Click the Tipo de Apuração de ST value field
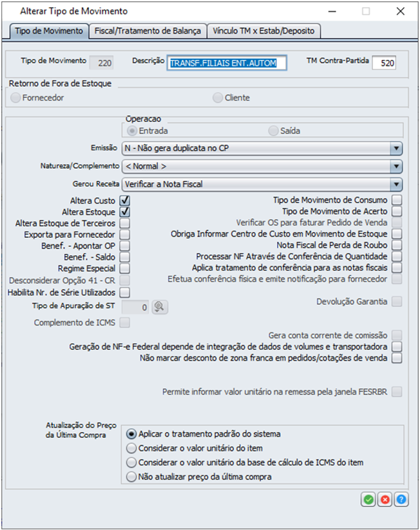This screenshot has width=420, height=530. coord(135,308)
